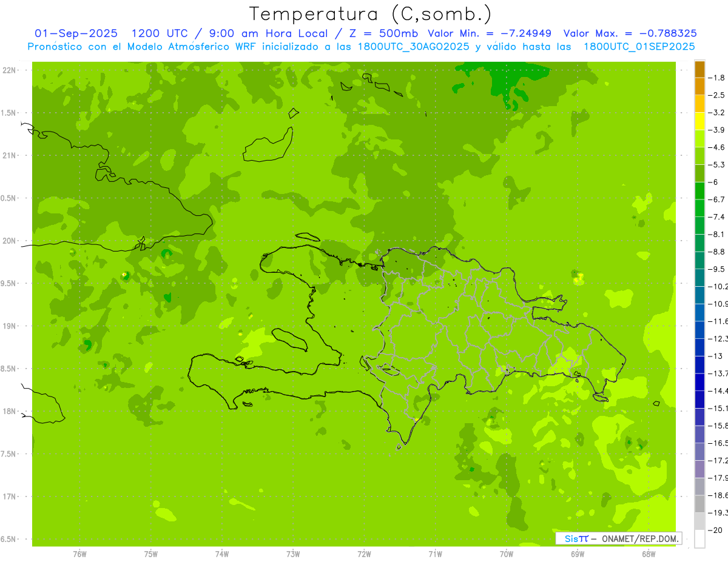Pick the legend swatch between -4.6 and -5.3
This screenshot has height=562, width=728.
[x=699, y=156]
